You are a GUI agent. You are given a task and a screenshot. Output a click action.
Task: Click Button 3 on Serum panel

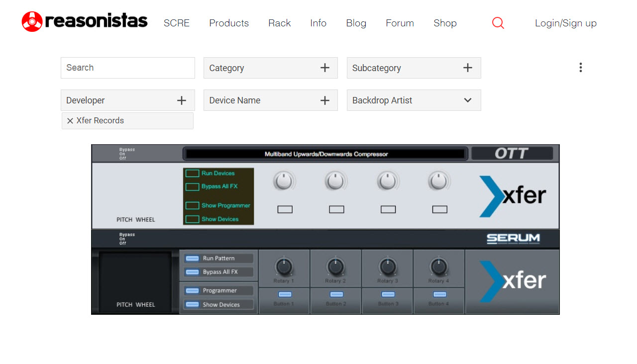388,295
